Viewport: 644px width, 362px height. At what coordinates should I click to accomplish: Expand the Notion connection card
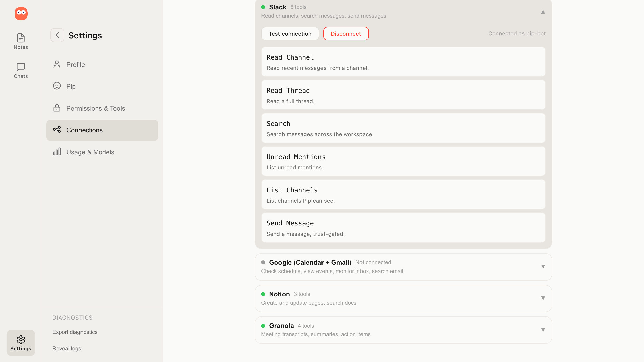(543, 298)
